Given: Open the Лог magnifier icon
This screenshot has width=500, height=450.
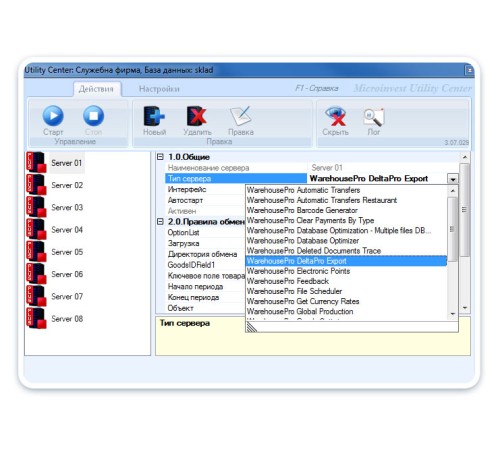Looking at the screenshot, I should [374, 117].
